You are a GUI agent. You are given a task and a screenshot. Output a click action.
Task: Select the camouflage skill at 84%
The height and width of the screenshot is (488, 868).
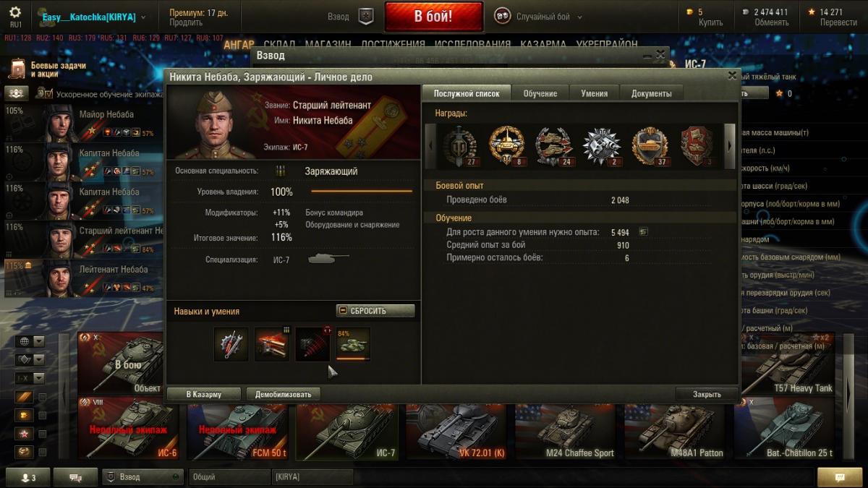pyautogui.click(x=353, y=344)
